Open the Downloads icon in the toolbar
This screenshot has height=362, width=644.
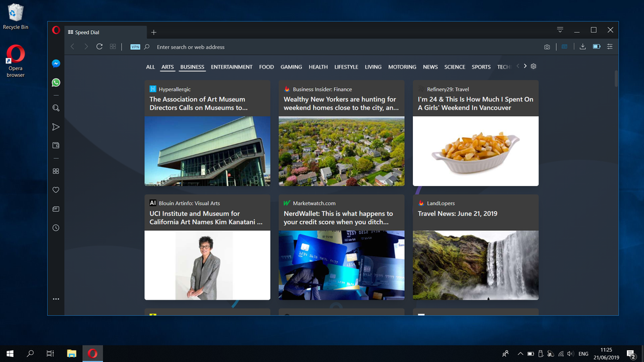click(x=582, y=47)
